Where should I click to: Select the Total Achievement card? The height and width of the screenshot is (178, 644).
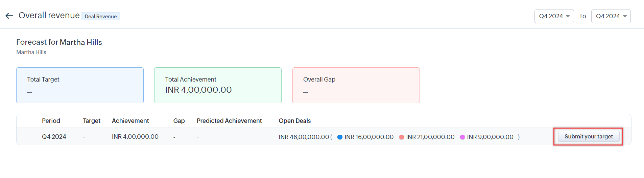pos(218,85)
